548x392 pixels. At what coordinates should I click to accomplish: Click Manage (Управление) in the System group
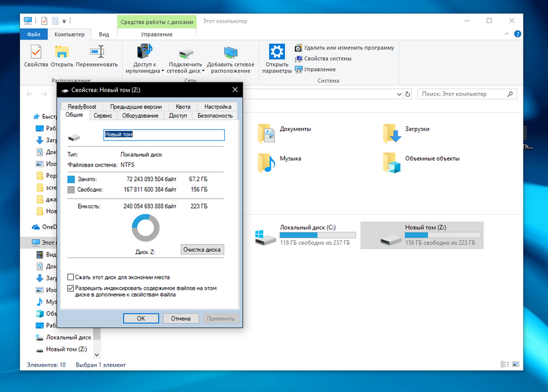(315, 69)
